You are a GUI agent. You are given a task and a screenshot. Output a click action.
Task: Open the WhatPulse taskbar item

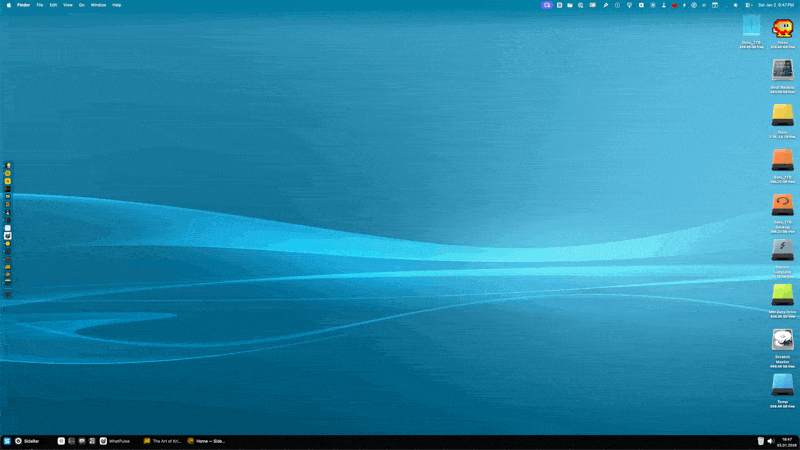click(115, 441)
